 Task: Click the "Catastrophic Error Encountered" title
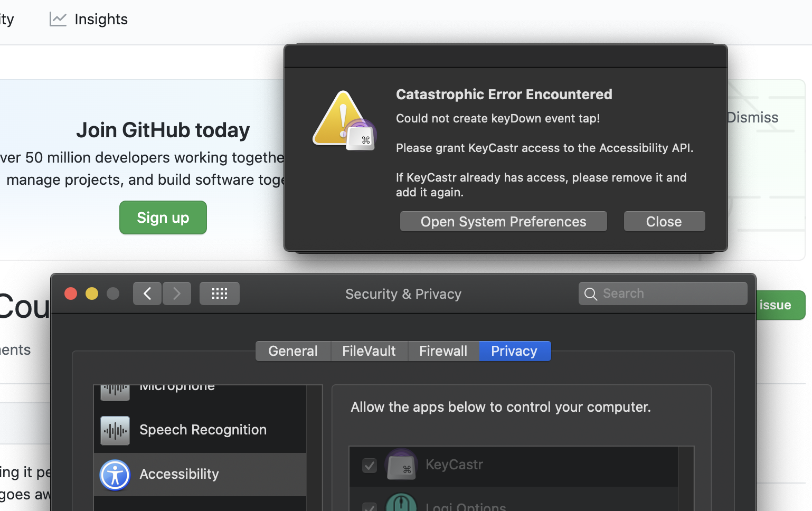504,94
